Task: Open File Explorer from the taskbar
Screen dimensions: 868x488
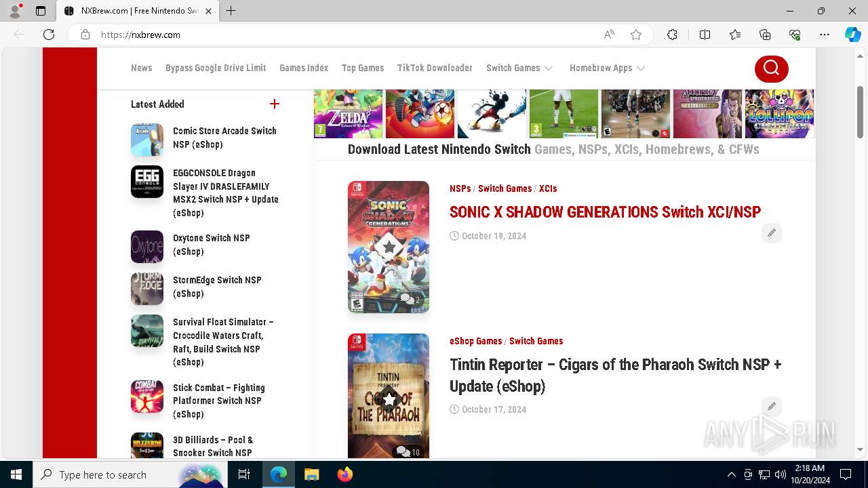Action: [x=312, y=474]
